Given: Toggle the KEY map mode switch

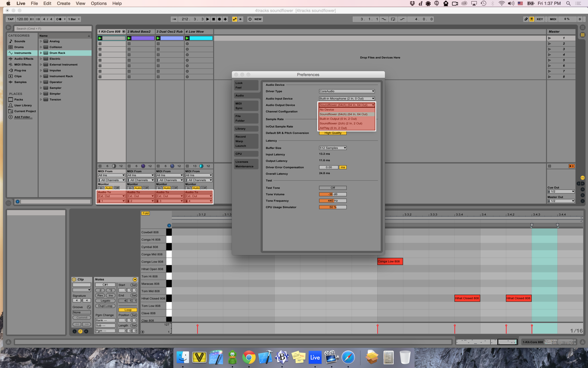Looking at the screenshot, I should (540, 19).
